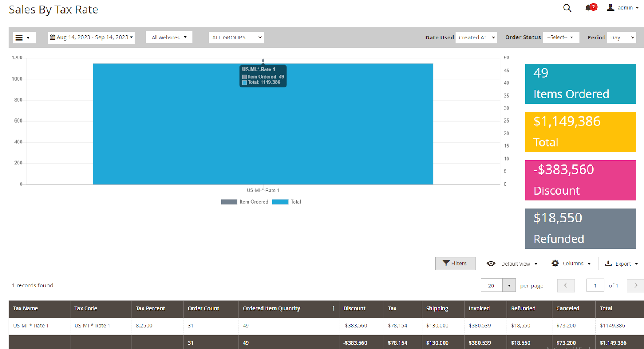Screen dimensions: 644x349
Task: Expand the All Websites dropdown
Action: [169, 37]
